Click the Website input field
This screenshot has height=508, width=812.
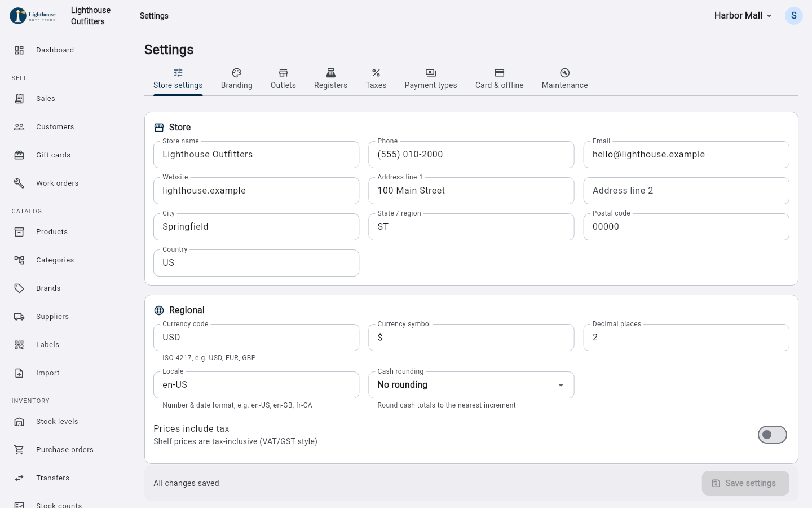point(257,191)
